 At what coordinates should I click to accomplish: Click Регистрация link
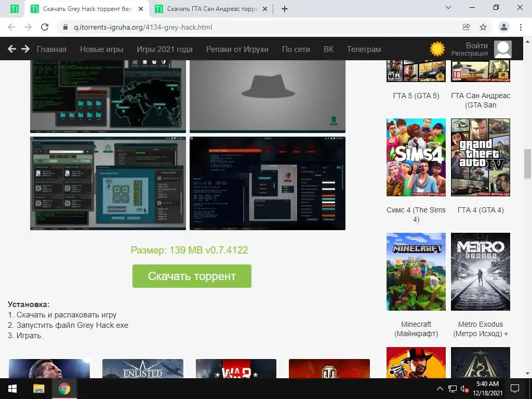[470, 54]
